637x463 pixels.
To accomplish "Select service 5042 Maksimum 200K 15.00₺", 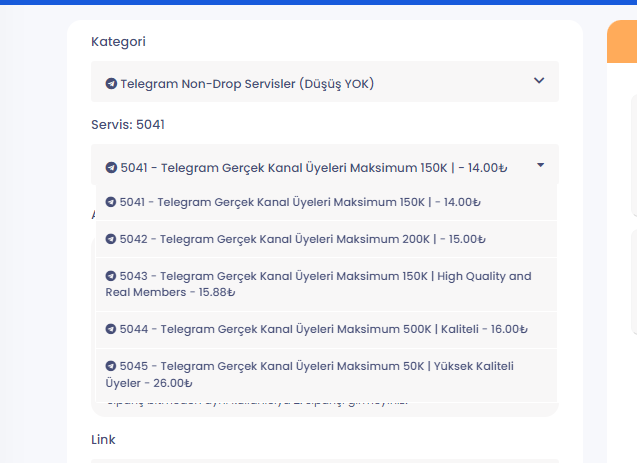I will tap(302, 240).
